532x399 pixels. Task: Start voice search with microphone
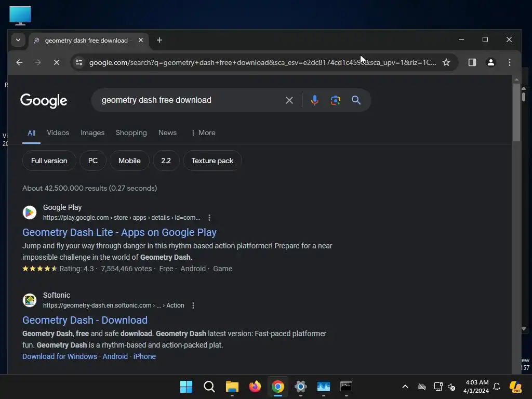click(314, 100)
